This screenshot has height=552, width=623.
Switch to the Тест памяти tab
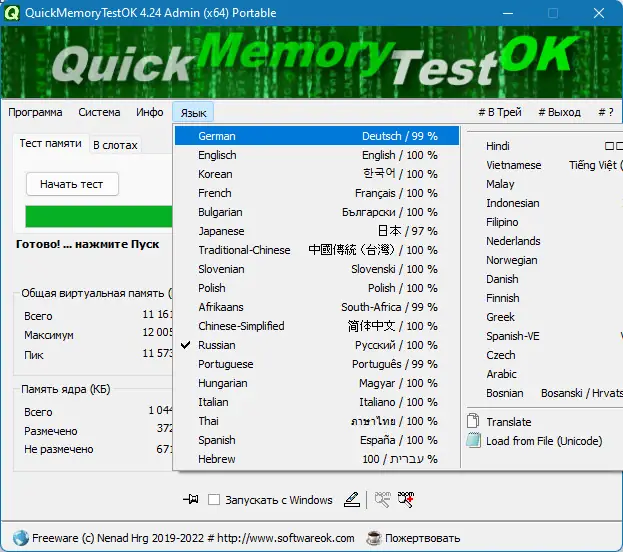coord(50,143)
